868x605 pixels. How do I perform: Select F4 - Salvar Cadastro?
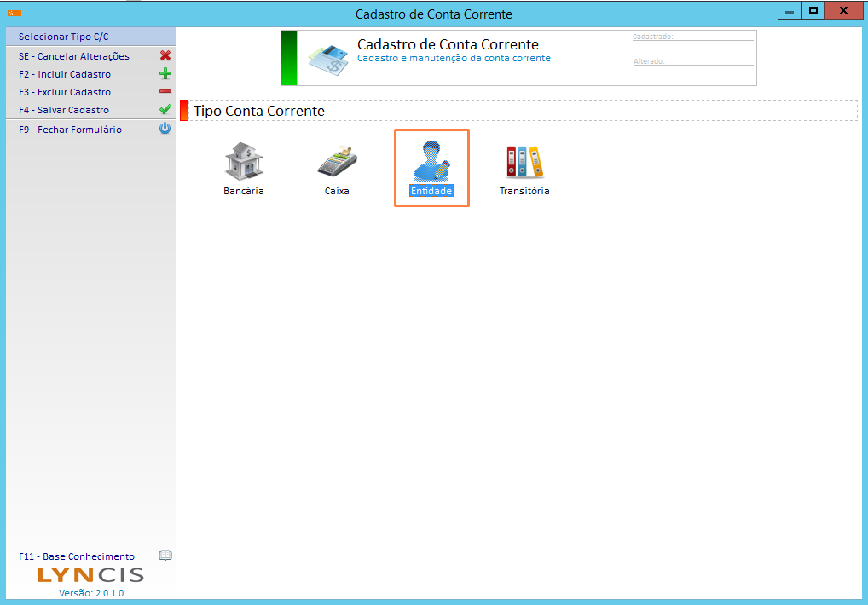(x=64, y=110)
